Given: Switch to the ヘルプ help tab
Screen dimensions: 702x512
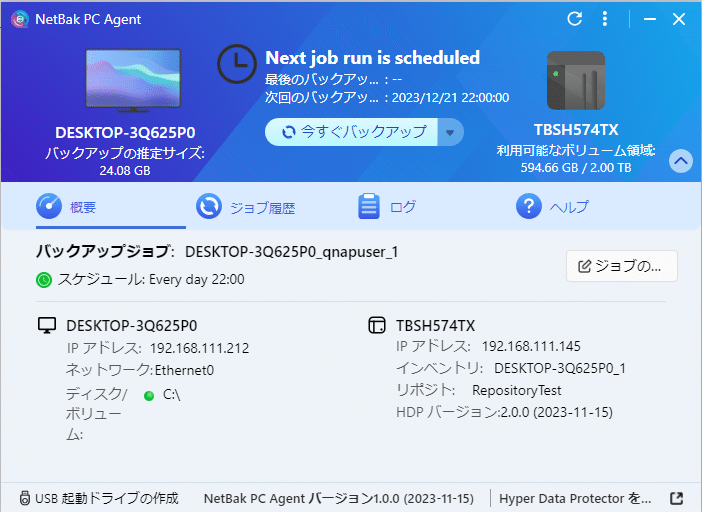Looking at the screenshot, I should pyautogui.click(x=552, y=207).
